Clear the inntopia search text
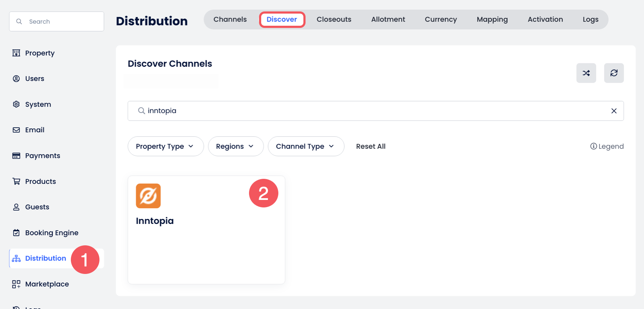Image resolution: width=644 pixels, height=309 pixels. pos(614,111)
